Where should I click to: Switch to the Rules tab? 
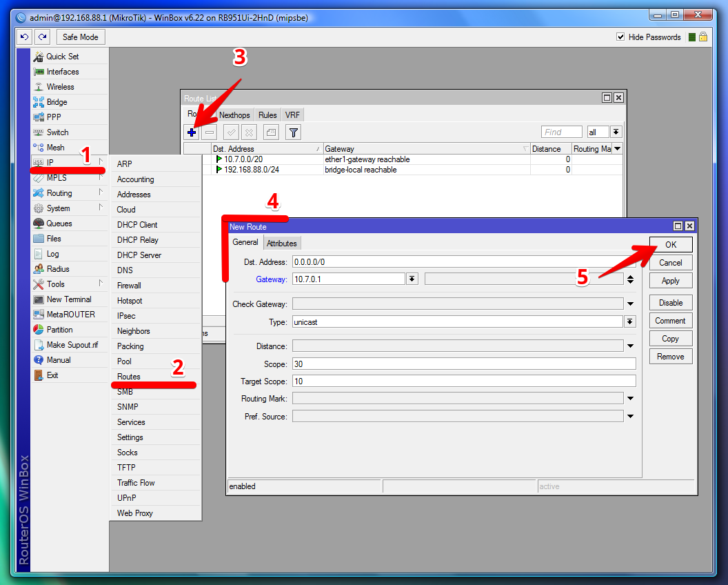click(x=267, y=115)
